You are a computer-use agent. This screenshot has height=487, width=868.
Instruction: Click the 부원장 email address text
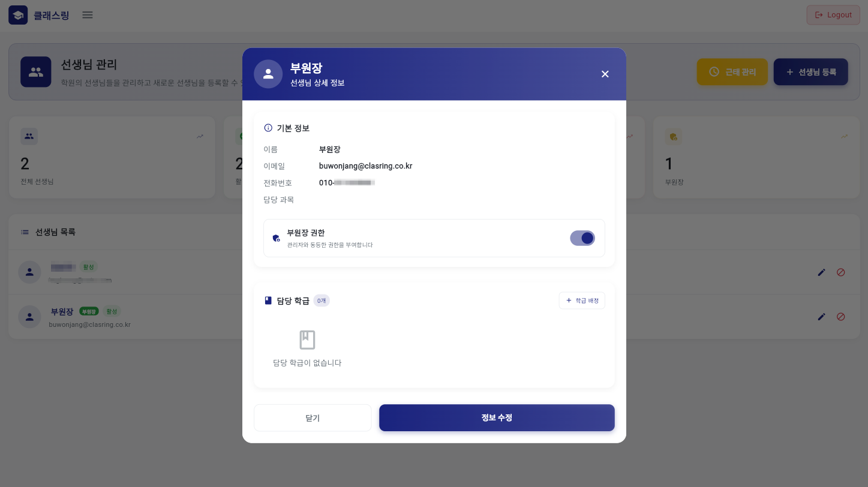(365, 166)
